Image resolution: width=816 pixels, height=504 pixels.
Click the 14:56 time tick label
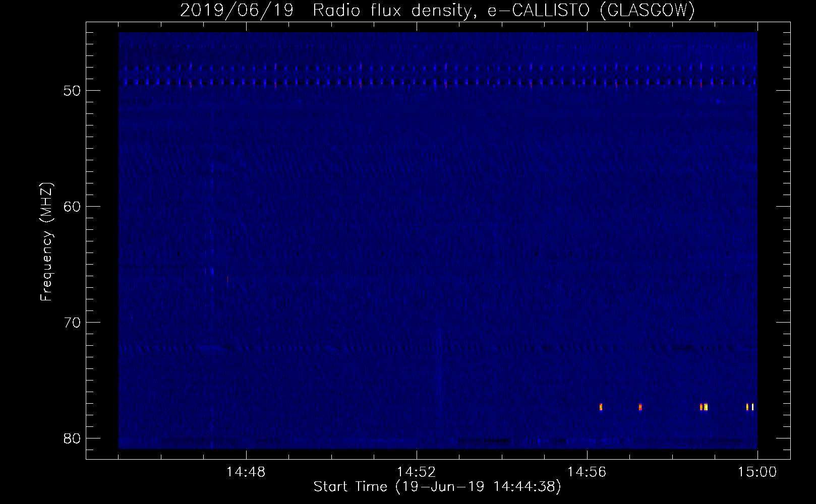point(587,472)
